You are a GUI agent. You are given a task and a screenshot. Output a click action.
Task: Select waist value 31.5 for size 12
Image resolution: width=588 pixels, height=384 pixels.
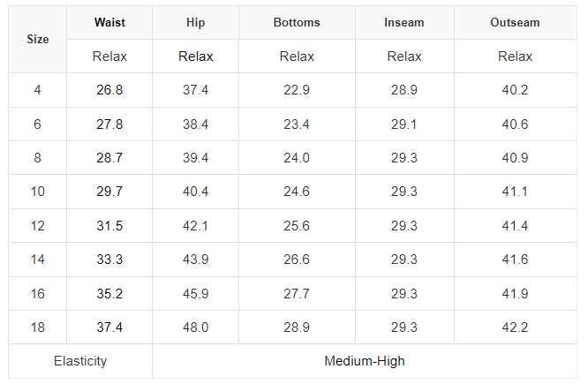109,226
